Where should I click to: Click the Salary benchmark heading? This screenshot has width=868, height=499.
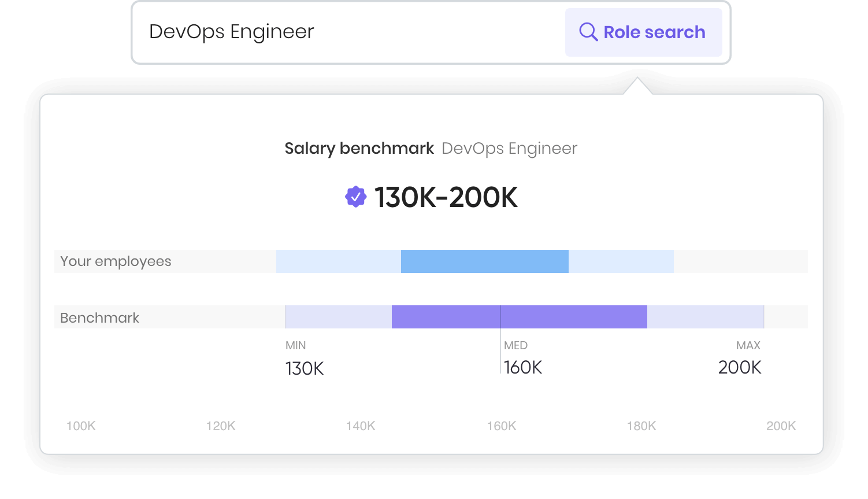359,149
